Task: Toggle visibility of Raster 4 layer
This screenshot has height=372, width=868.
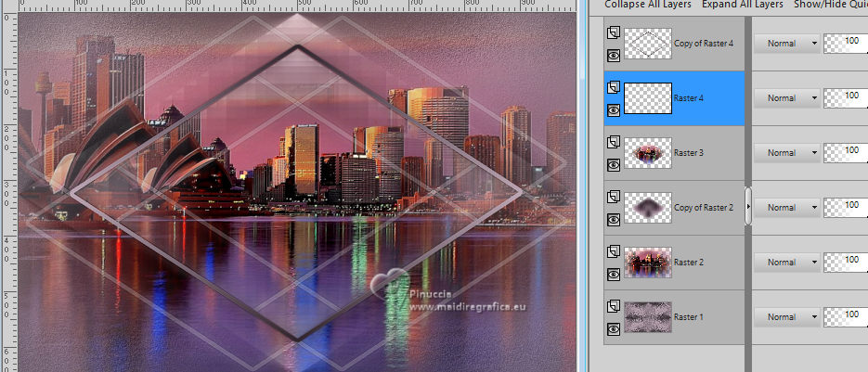Action: point(613,110)
